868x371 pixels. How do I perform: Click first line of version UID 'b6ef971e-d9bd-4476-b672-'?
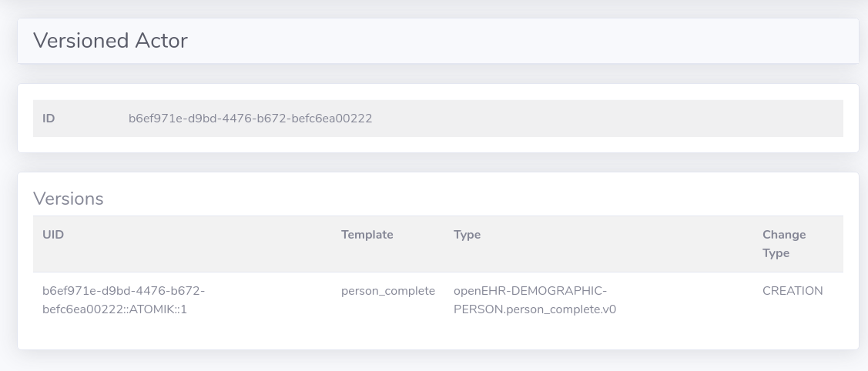pos(123,291)
